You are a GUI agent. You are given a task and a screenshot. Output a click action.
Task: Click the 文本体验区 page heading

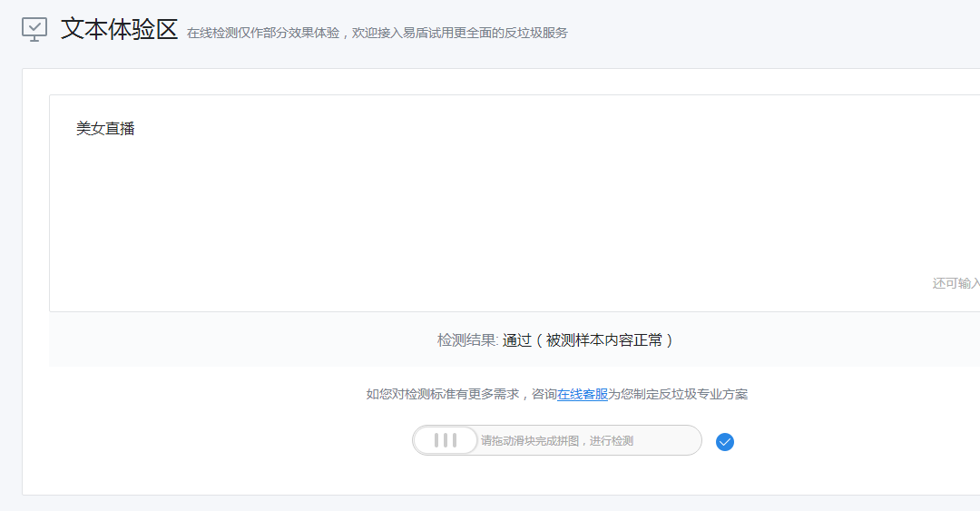119,29
